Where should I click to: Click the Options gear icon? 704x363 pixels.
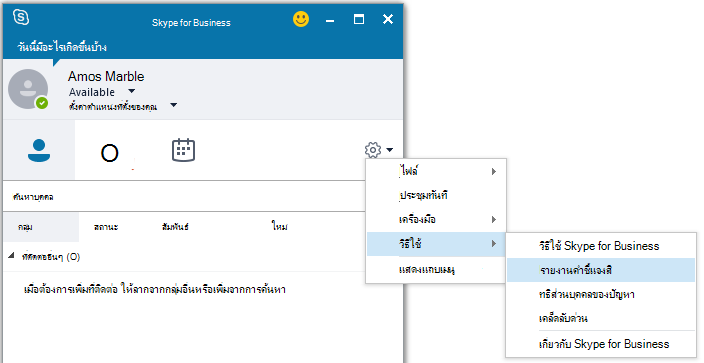click(373, 150)
